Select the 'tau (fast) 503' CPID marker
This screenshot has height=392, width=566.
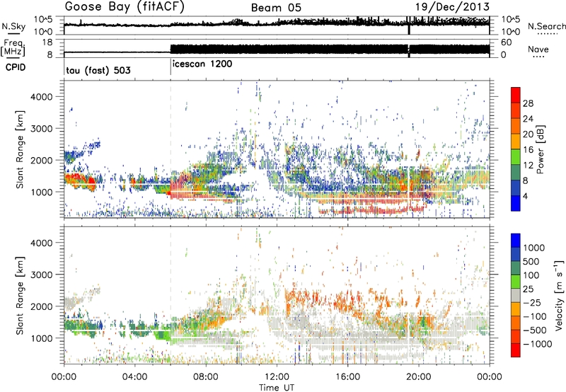coord(98,70)
